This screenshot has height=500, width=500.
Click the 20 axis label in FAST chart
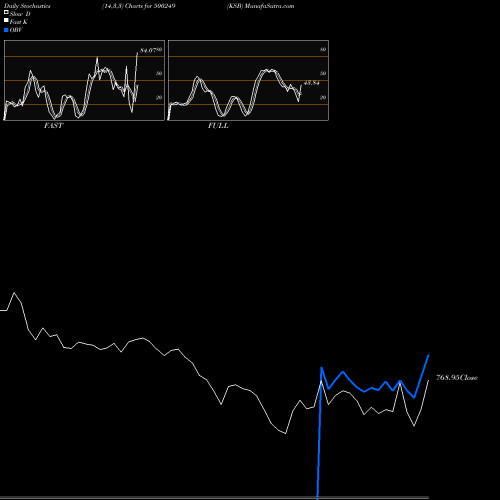click(x=159, y=97)
